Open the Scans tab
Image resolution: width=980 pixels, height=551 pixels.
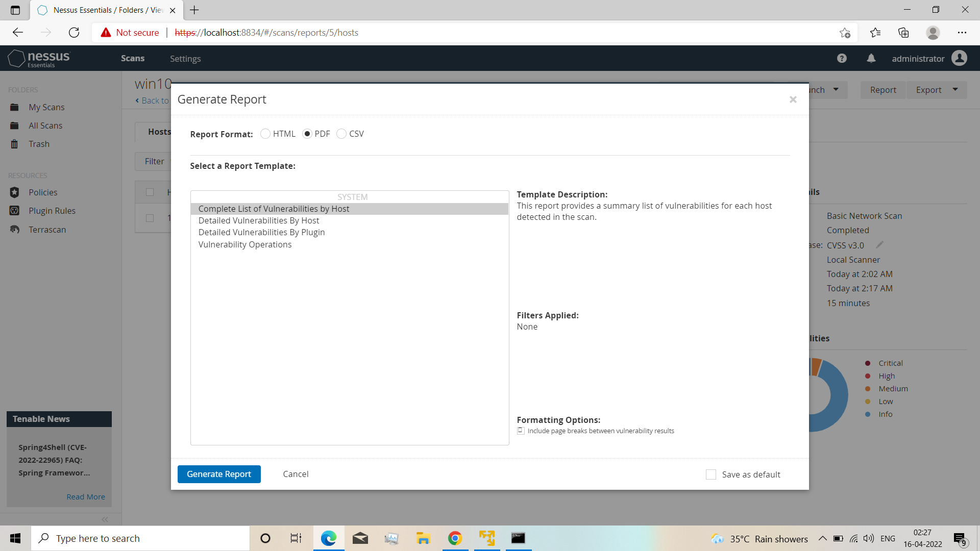point(133,58)
